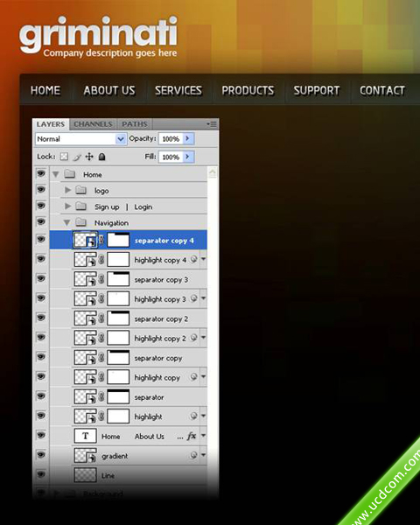The width and height of the screenshot is (420, 525).
Task: Click the effects icon on the gradient layer
Action: click(193, 455)
